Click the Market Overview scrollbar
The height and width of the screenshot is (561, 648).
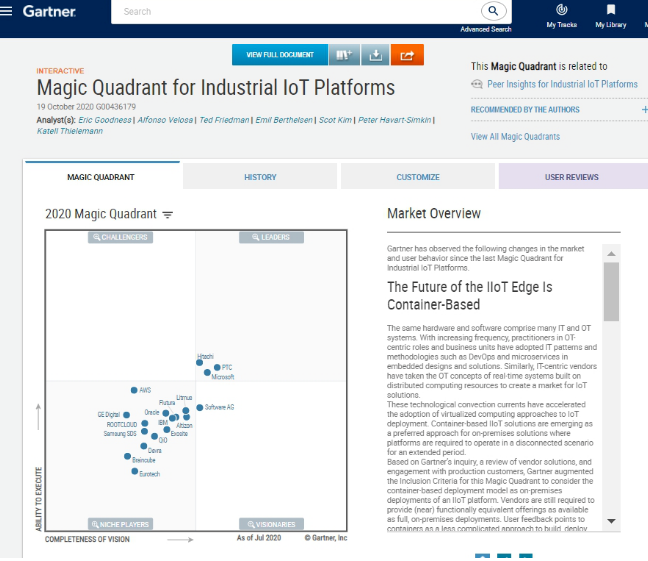(611, 290)
